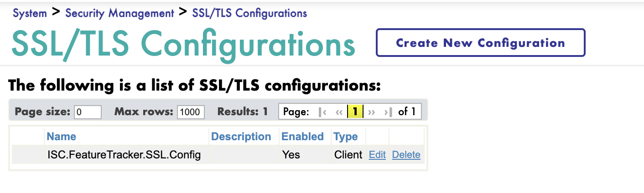This screenshot has height=193, width=644.
Task: Click the System breadcrumb link
Action: pos(30,13)
